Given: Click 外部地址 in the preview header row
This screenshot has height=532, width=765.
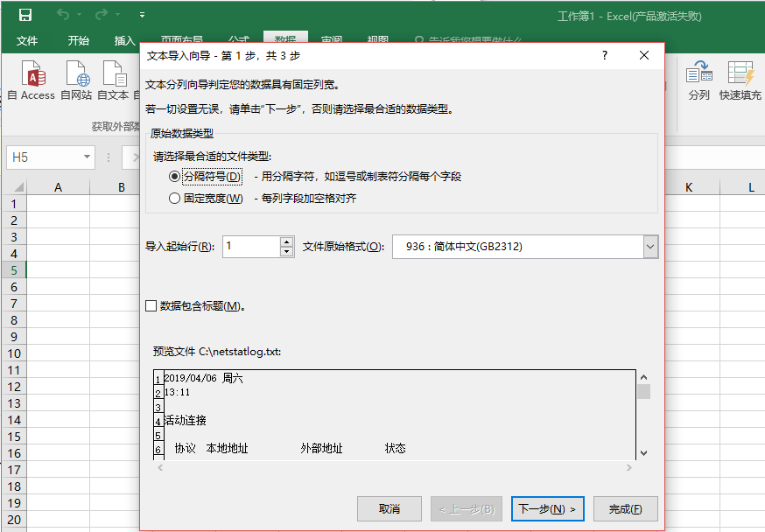Looking at the screenshot, I should 321,448.
